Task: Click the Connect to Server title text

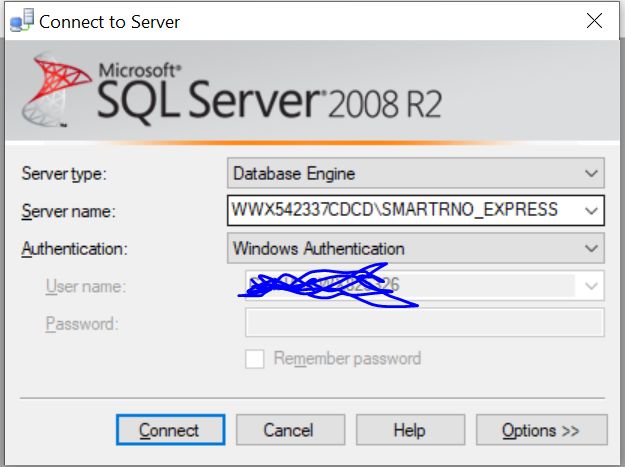Action: point(110,22)
